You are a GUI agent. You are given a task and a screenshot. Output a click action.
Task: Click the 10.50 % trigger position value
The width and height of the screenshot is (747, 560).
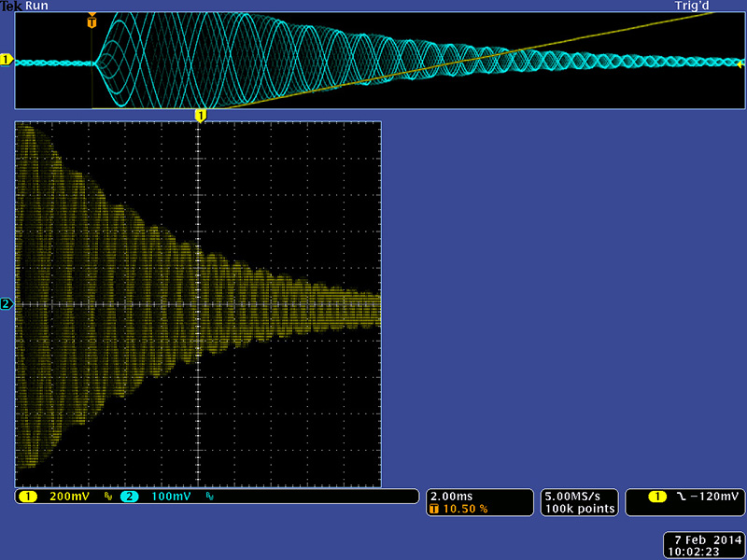point(464,510)
